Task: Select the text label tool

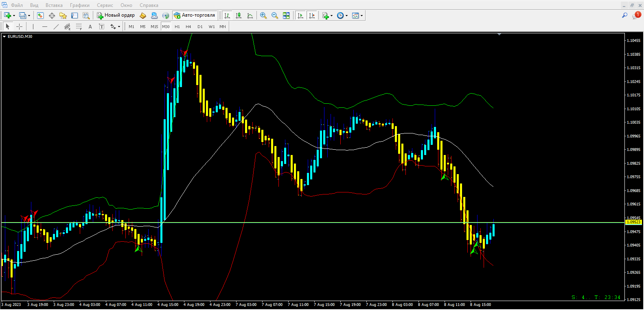Action: 90,26
